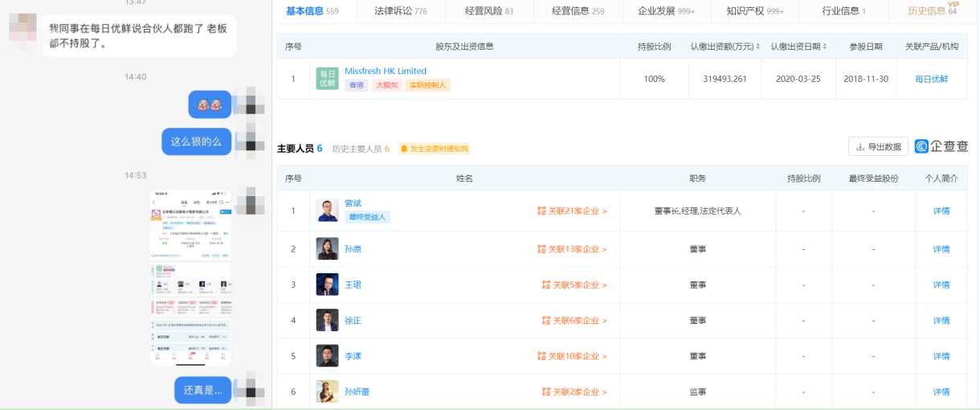This screenshot has height=410, width=980.
Task: Open the 每日优鲜 related product link
Action: [931, 79]
